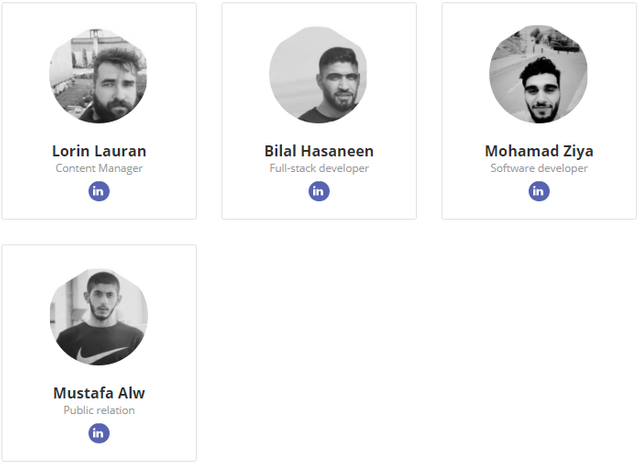Viewport: 640px width, 469px height.
Task: Click the Content Manager subtitle
Action: (x=99, y=168)
